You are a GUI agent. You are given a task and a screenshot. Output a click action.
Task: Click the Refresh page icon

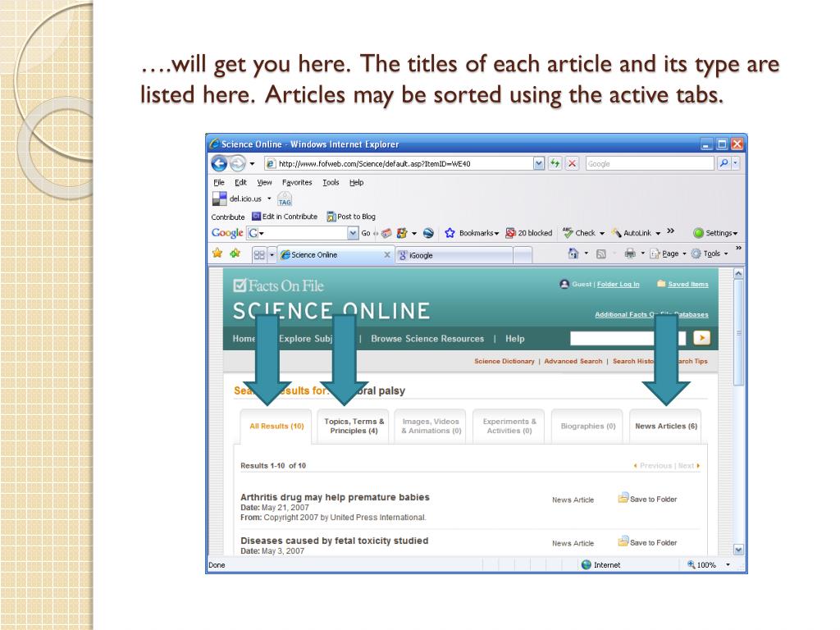555,164
